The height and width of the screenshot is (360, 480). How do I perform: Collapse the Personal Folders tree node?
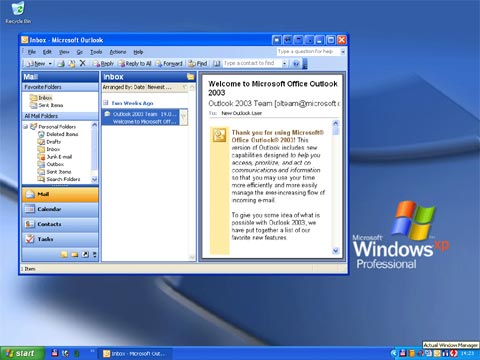click(26, 127)
